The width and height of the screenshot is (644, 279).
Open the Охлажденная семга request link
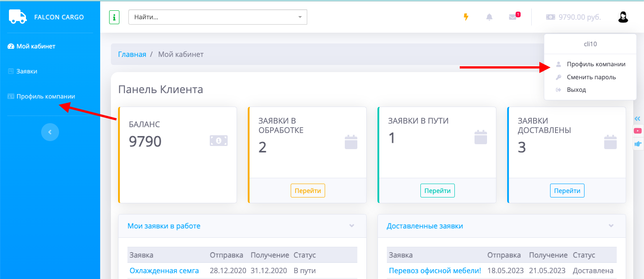[164, 270]
